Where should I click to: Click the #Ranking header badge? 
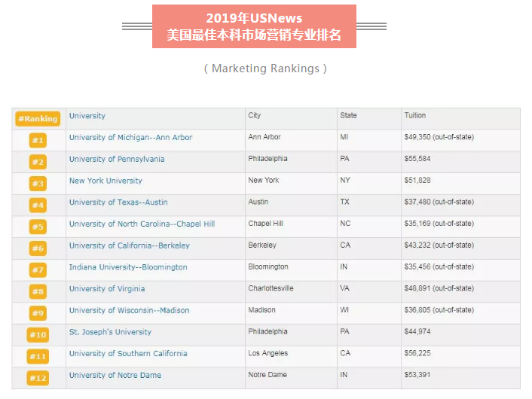pos(38,119)
